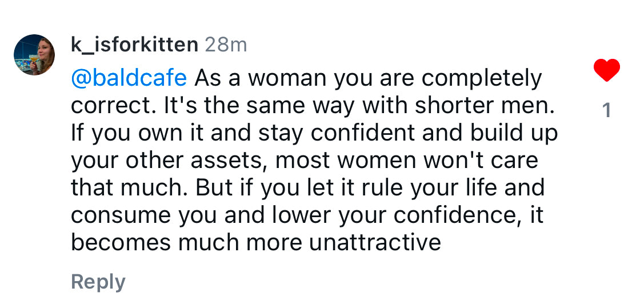
Task: Click the words "most women won't care"
Action: 407,160
